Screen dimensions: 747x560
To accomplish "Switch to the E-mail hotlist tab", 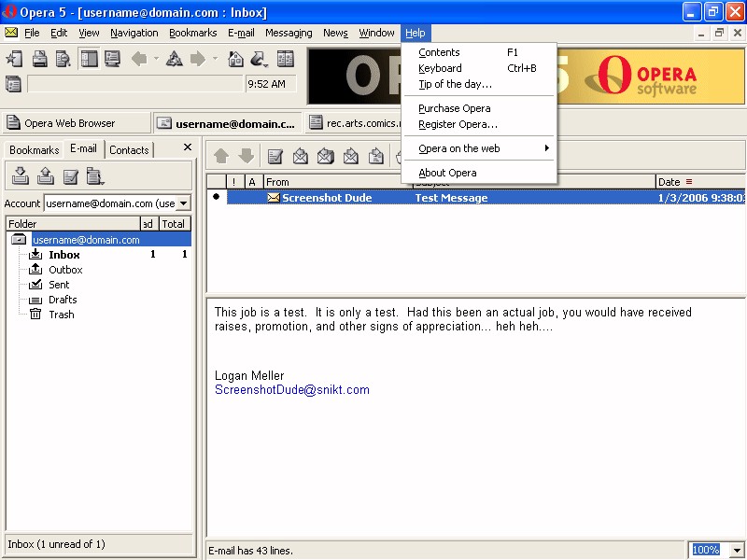I will 83,148.
